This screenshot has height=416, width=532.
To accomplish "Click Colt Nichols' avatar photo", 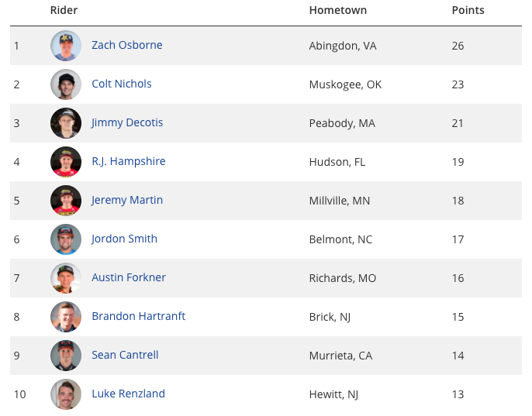I will 66,84.
